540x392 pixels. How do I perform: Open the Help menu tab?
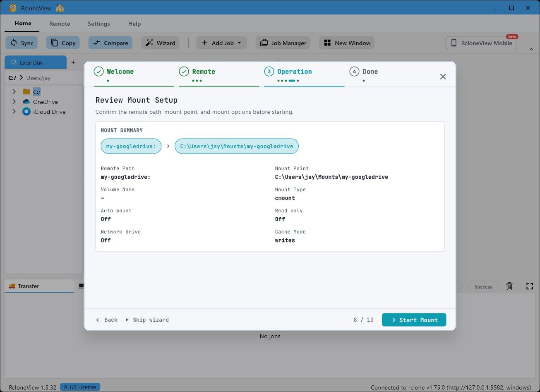(x=134, y=24)
